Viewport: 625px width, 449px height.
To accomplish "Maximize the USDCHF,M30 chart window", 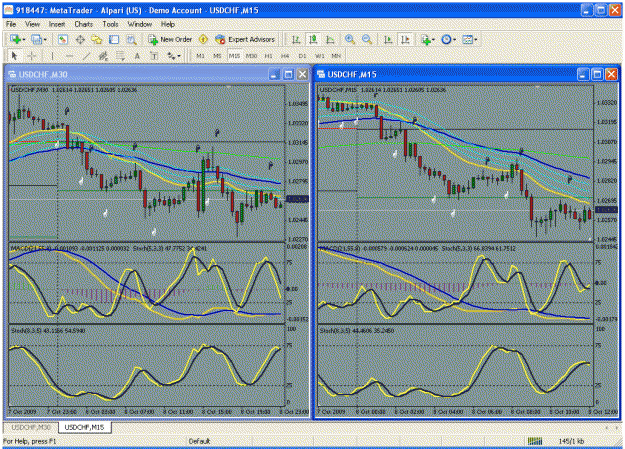I will tap(288, 75).
